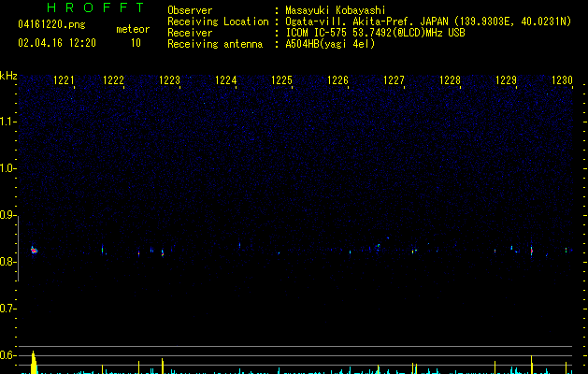The height and width of the screenshot is (374, 588).
Task: Click the 1228 time marker
Action: pyautogui.click(x=450, y=80)
